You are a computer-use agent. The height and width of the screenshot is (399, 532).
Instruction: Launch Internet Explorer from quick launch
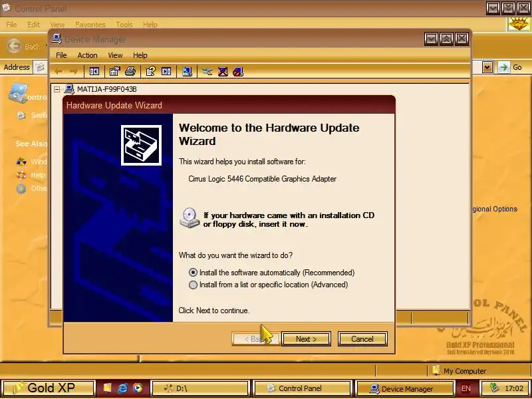pos(122,388)
